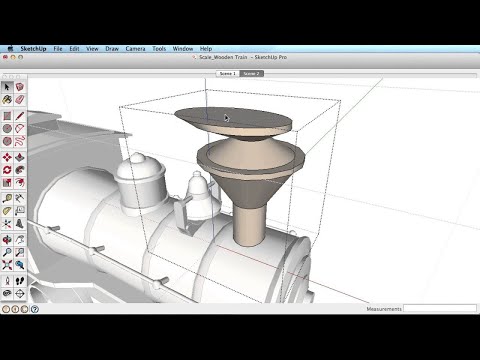Choose the Circle tool
This screenshot has height=360, width=480.
pos(7,128)
